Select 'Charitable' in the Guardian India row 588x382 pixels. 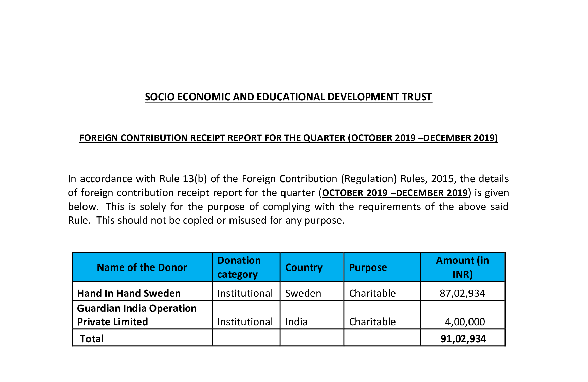(372, 322)
